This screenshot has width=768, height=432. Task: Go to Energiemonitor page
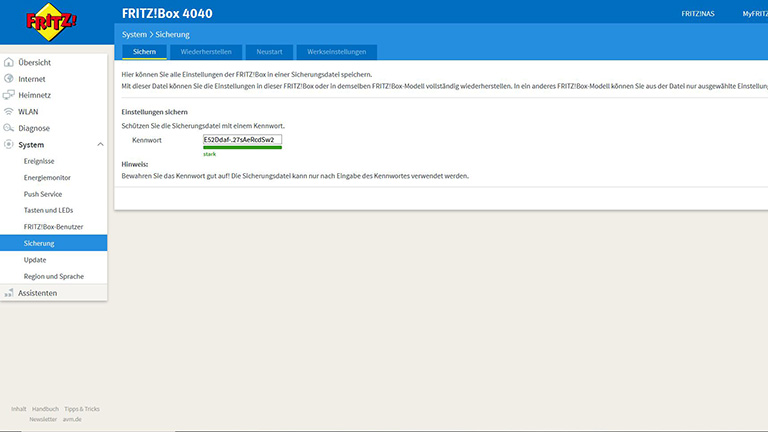[x=49, y=177]
